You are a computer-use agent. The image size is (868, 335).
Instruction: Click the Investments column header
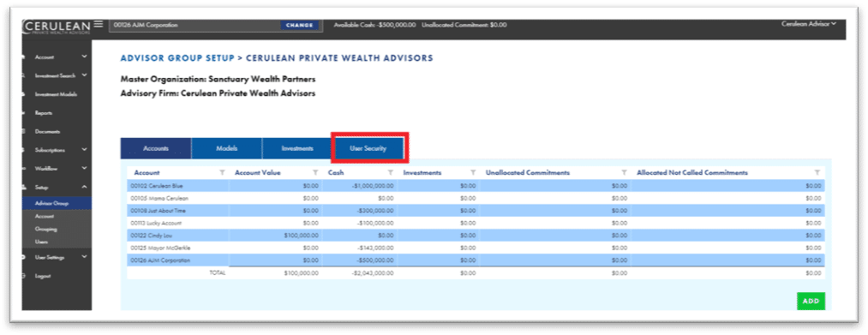point(422,173)
